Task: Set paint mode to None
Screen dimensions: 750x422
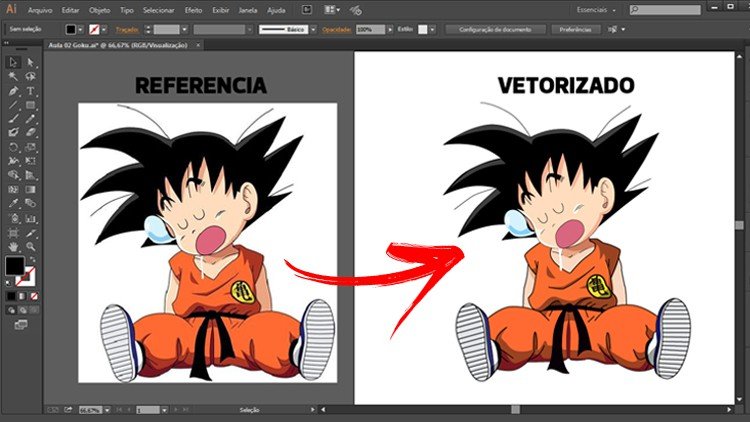Action: (x=33, y=297)
